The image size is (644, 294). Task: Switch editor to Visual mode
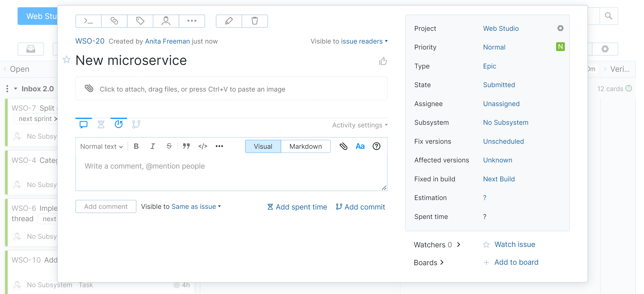pos(263,146)
